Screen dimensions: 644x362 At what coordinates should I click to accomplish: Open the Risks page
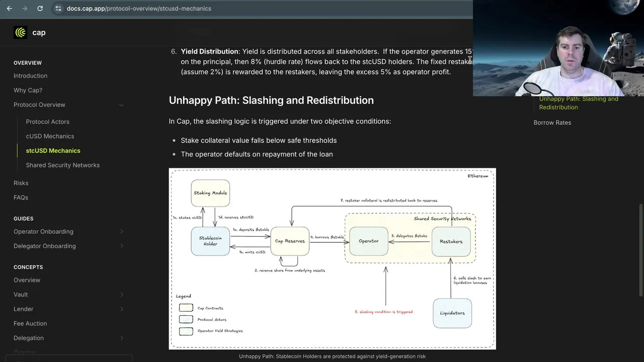point(21,183)
